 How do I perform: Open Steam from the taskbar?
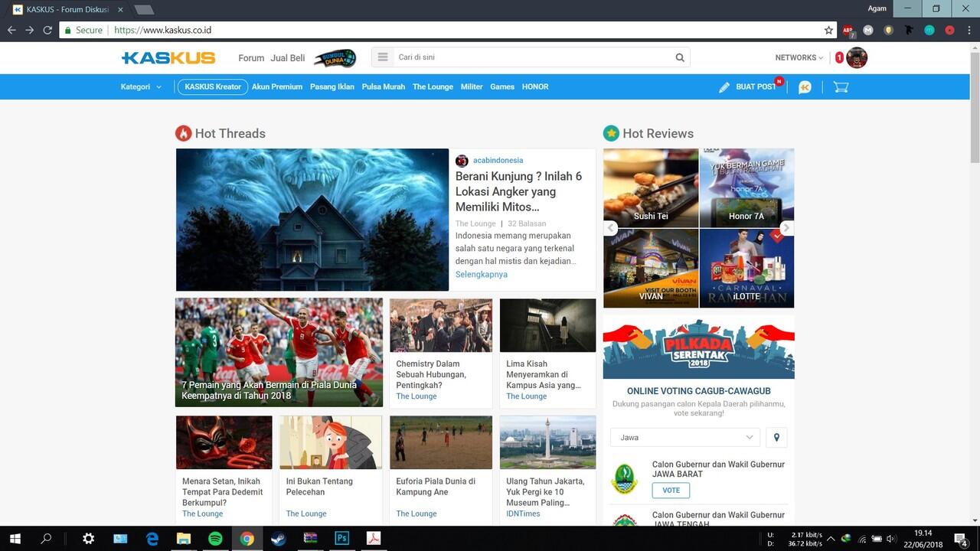pos(278,539)
